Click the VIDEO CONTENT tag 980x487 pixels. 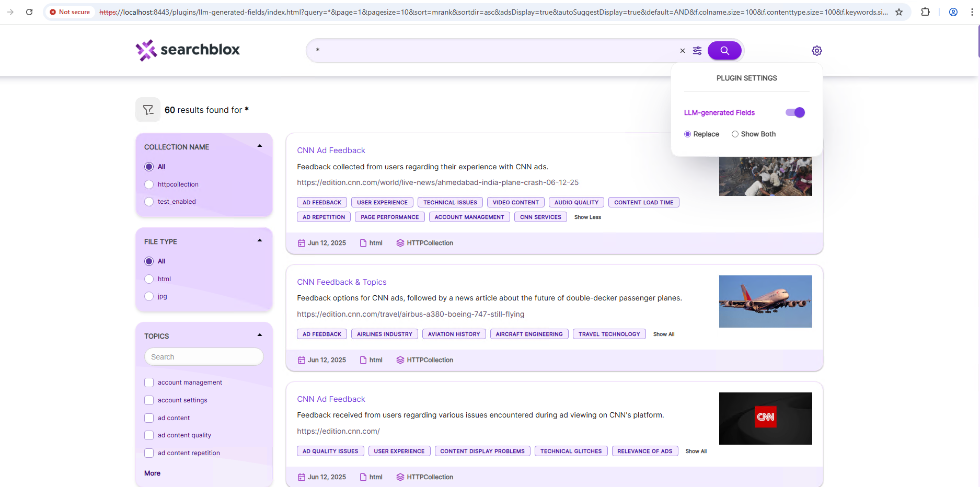pyautogui.click(x=515, y=202)
